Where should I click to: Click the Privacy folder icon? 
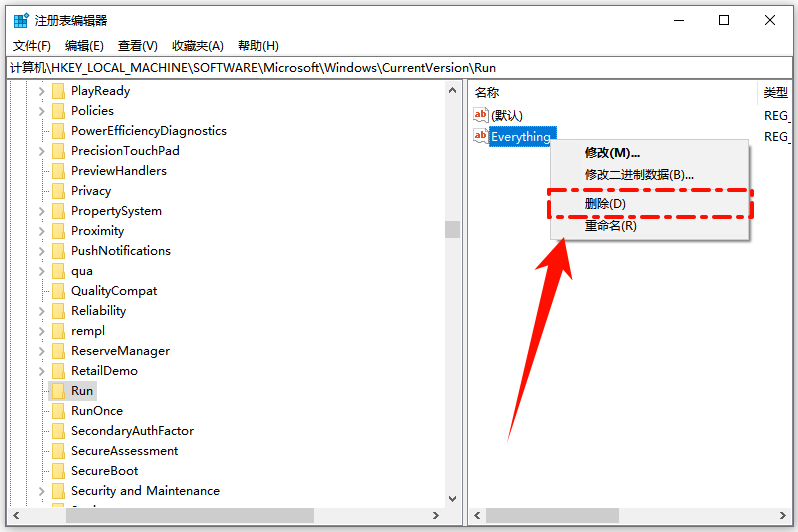tap(59, 191)
